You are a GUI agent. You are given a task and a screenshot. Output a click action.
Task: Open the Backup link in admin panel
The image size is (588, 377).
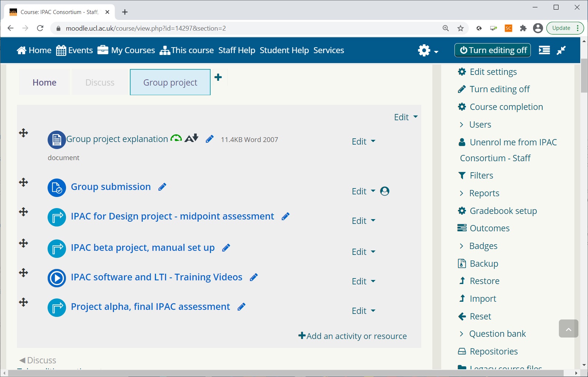[x=478, y=264]
